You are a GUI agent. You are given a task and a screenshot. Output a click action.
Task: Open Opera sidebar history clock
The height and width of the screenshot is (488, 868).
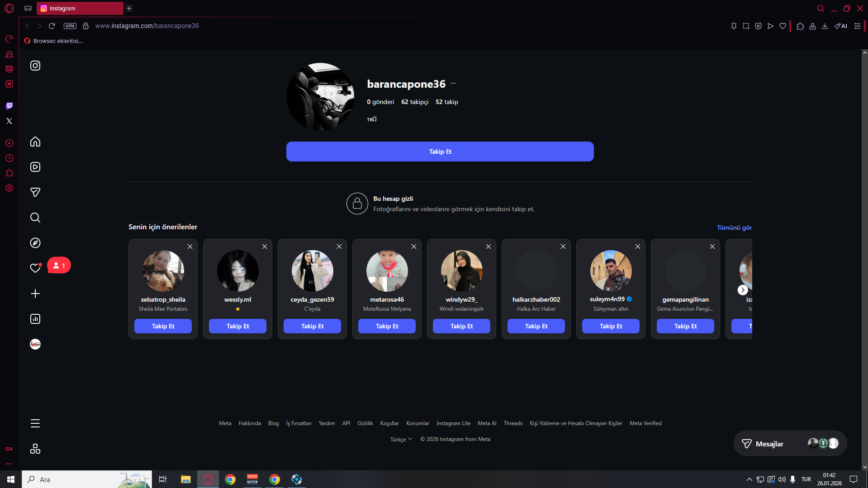[x=9, y=158]
